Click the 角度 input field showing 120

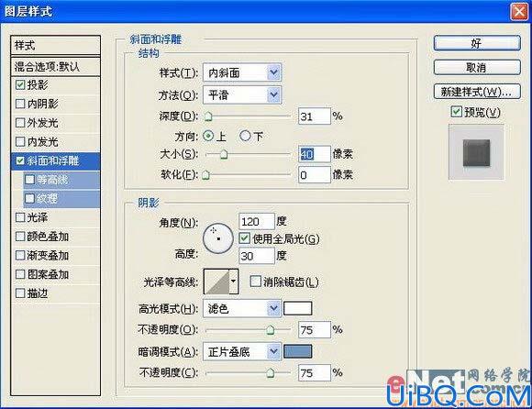coord(256,221)
